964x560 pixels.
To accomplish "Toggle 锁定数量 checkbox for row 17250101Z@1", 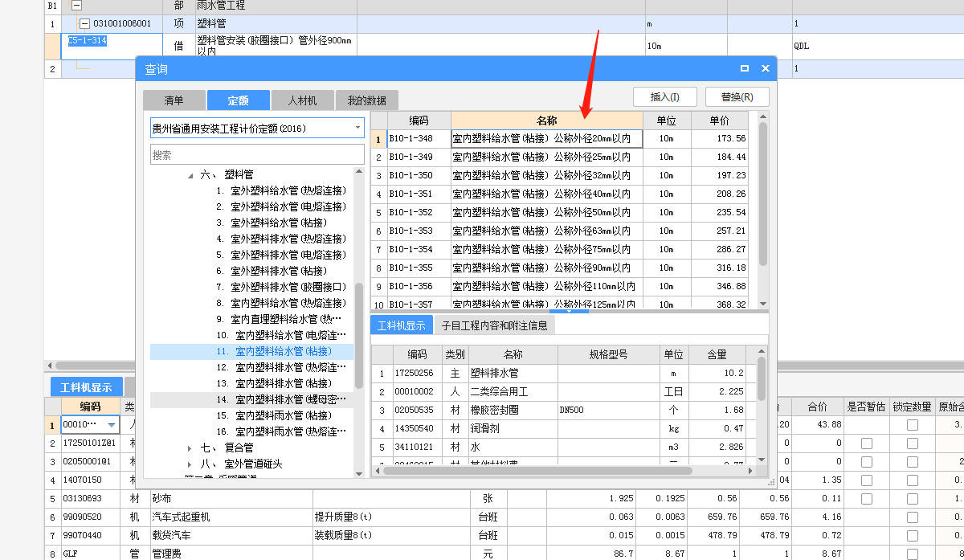I will click(913, 444).
